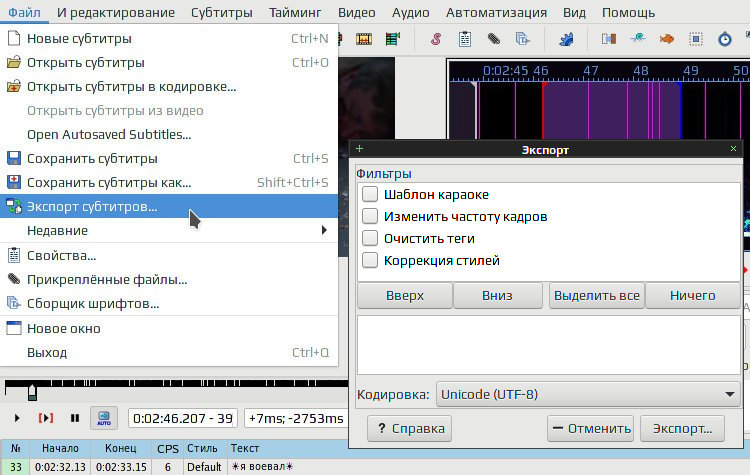Screen dimensions: 750x475
Task: Open the Автоматизация menu
Action: [496, 12]
